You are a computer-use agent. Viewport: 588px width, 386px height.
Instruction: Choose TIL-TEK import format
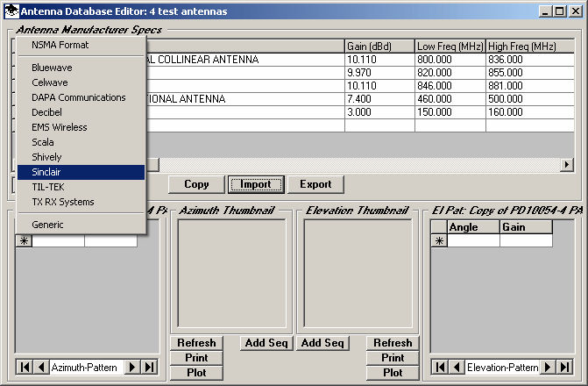[x=81, y=187]
